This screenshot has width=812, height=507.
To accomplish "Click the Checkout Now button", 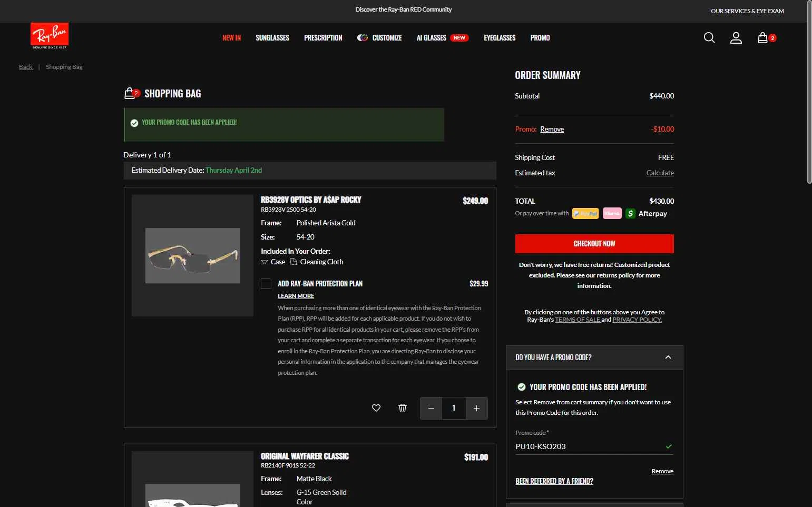I will point(594,244).
